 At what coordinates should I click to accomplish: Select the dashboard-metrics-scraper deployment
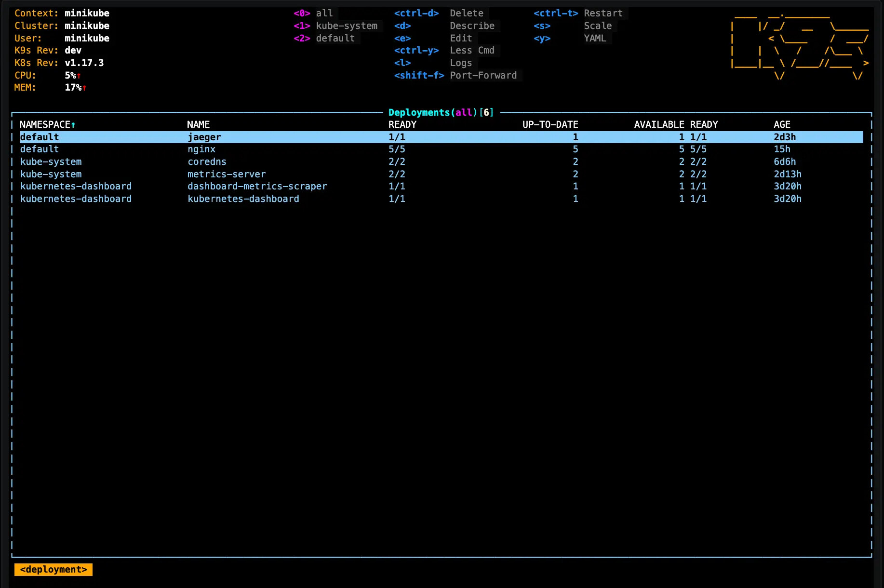point(257,187)
